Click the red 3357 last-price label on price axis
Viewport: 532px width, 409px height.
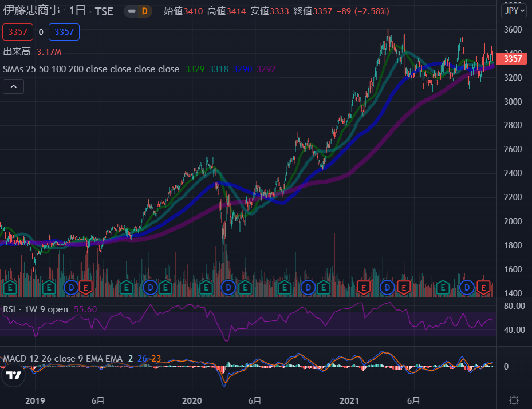[x=511, y=58]
